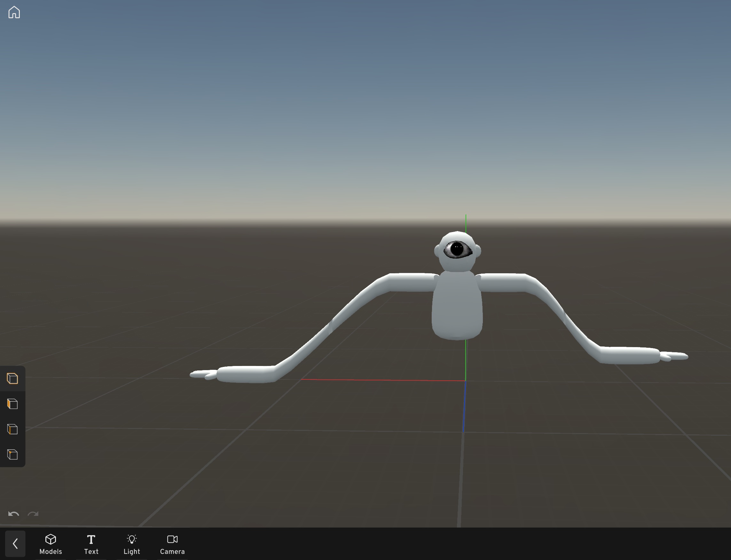Click the green Y axis above head
Image resolution: width=731 pixels, height=560 pixels.
click(x=466, y=223)
